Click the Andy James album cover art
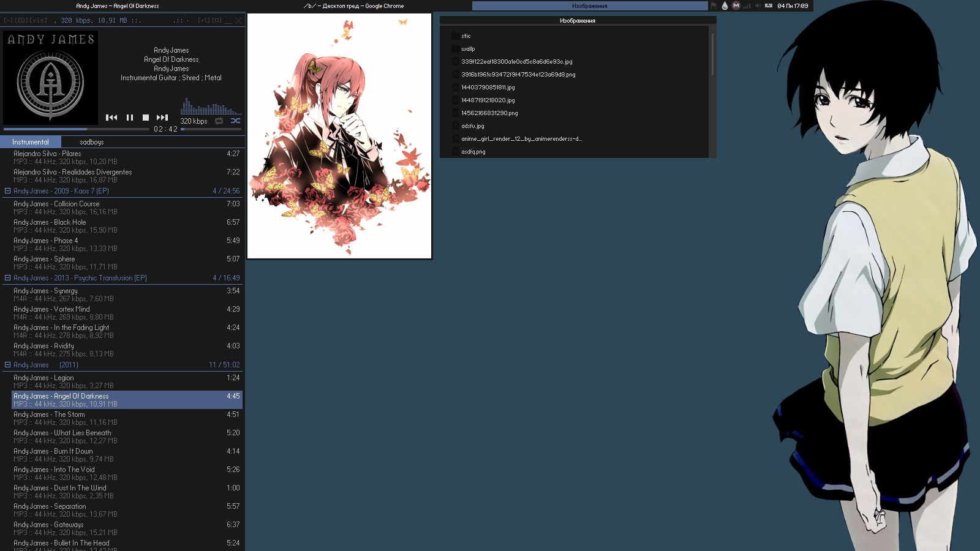This screenshot has height=551, width=980. click(50, 78)
